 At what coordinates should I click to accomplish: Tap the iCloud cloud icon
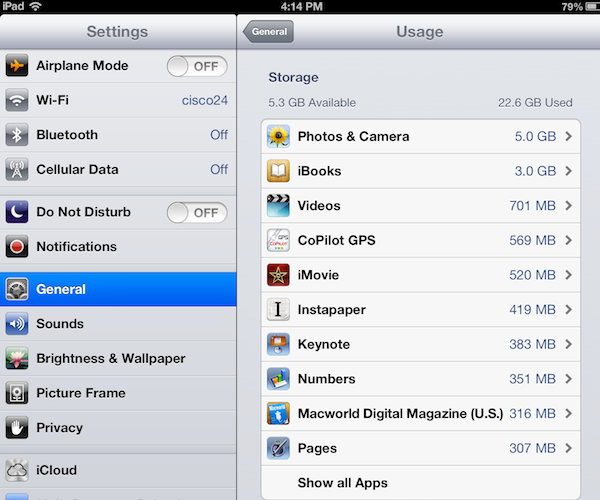(x=16, y=470)
